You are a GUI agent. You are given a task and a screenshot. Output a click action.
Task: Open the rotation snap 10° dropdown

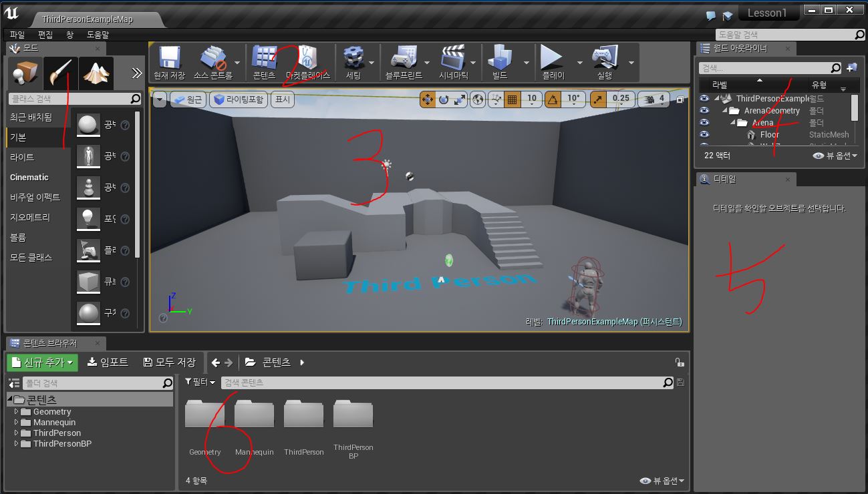pos(573,99)
